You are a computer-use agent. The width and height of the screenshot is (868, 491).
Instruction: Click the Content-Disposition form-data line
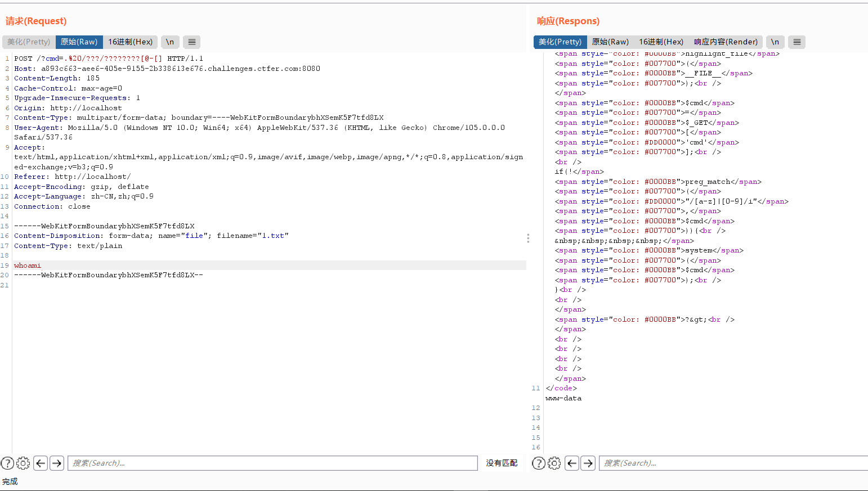point(151,236)
